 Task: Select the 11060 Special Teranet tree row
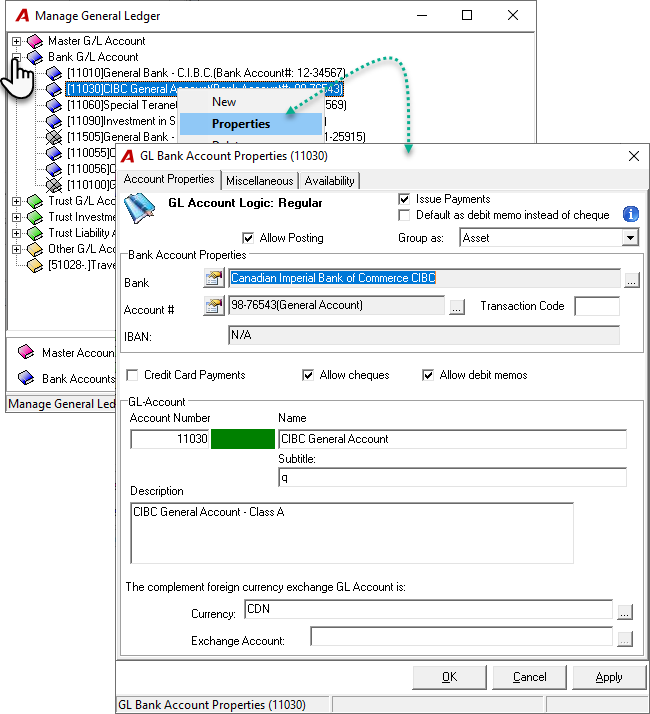tap(206, 105)
